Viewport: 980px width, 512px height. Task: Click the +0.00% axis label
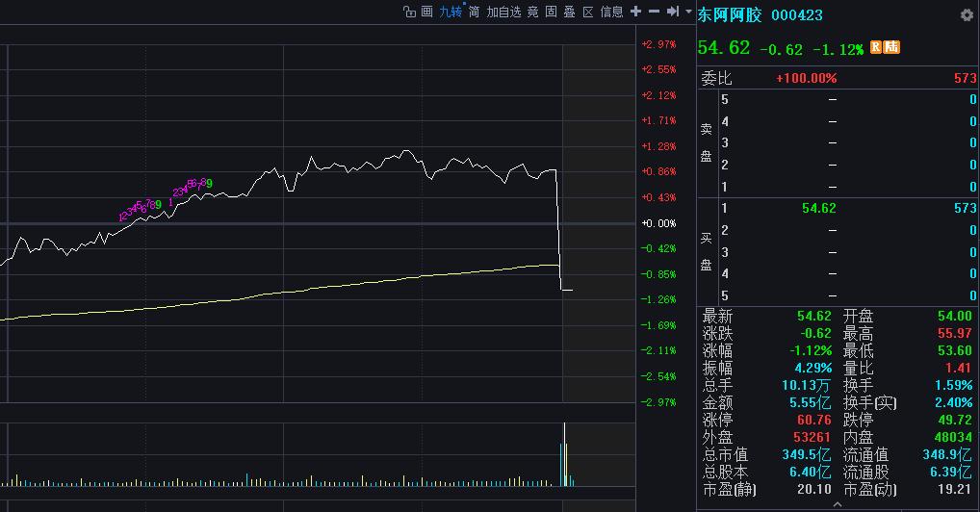coord(658,223)
